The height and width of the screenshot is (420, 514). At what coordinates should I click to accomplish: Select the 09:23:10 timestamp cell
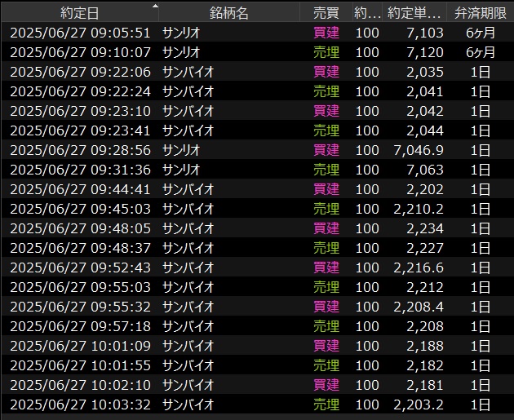(x=80, y=111)
